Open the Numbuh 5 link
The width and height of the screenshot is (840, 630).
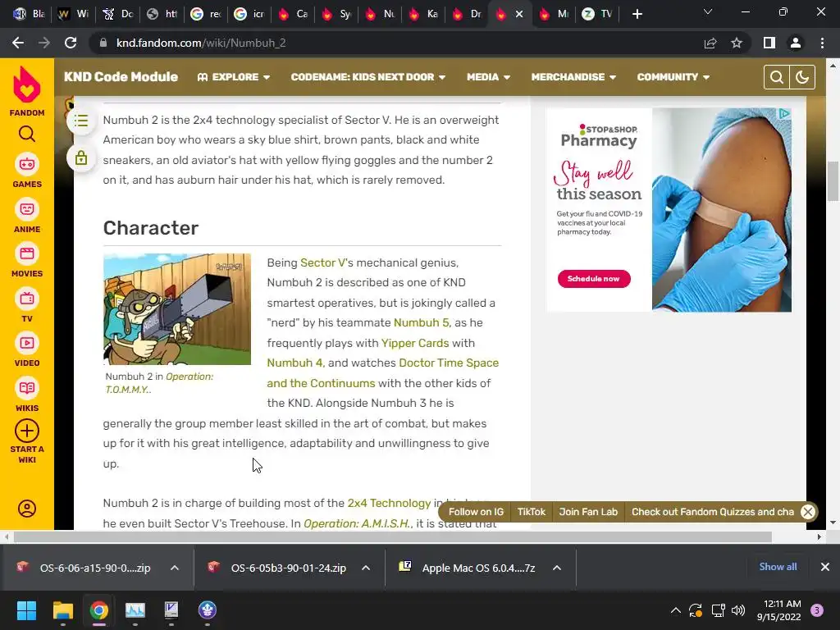(x=421, y=322)
